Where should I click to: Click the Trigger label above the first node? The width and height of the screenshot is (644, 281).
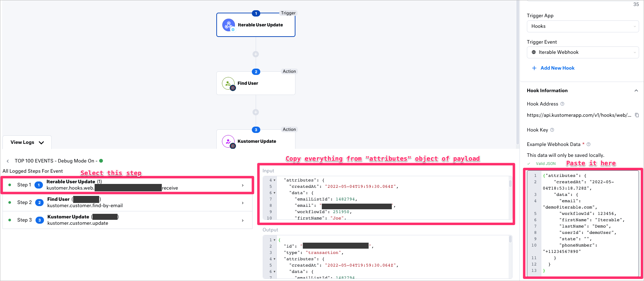(x=288, y=13)
